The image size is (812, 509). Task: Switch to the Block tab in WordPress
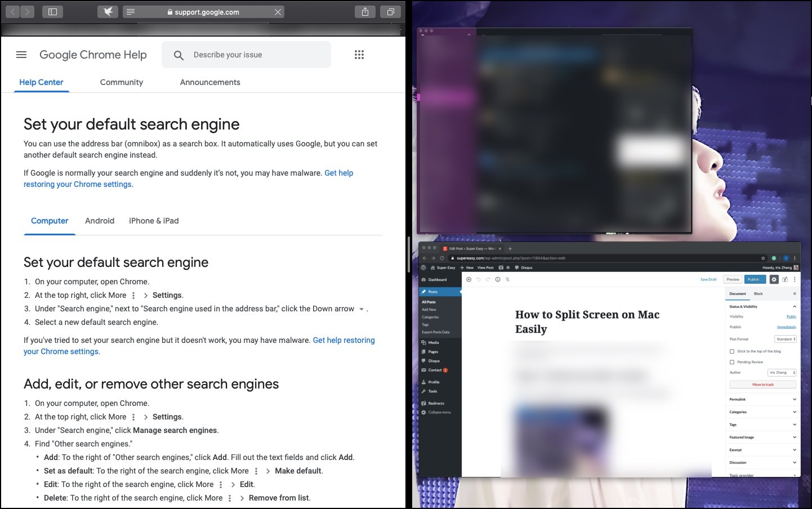pyautogui.click(x=759, y=293)
